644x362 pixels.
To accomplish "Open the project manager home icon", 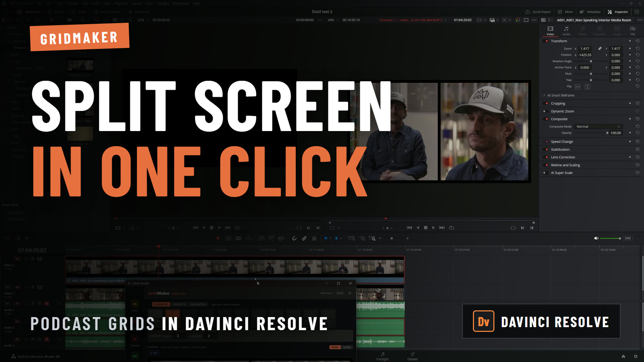I will pyautogui.click(x=623, y=356).
